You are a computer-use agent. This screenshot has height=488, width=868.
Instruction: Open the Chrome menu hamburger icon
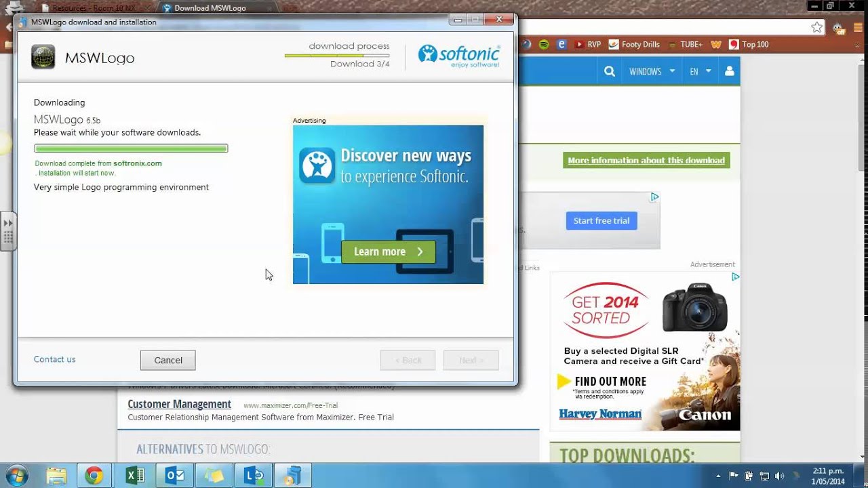pos(859,27)
